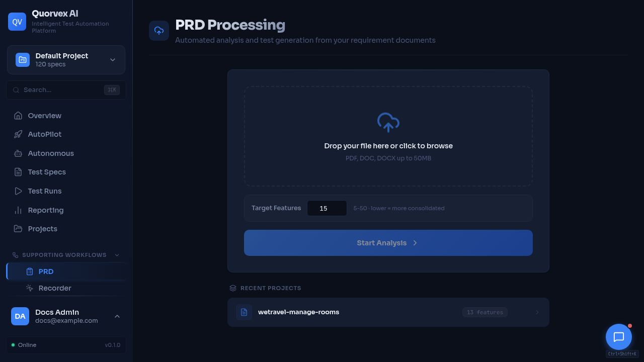Navigate to Test Specs
This screenshot has width=644, height=362.
point(66,172)
